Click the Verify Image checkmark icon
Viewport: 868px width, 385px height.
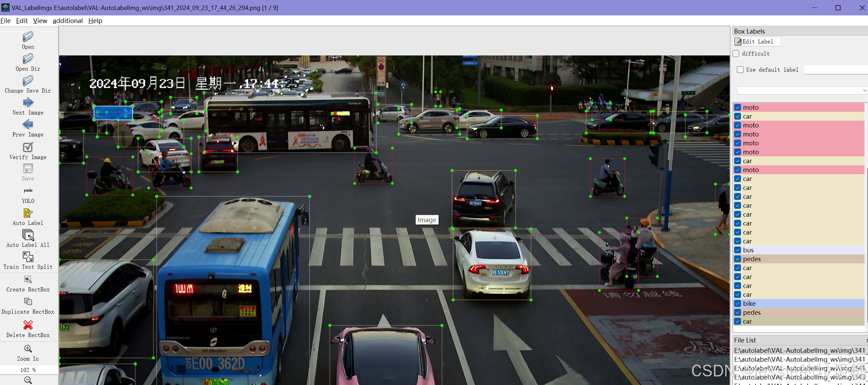(28, 147)
